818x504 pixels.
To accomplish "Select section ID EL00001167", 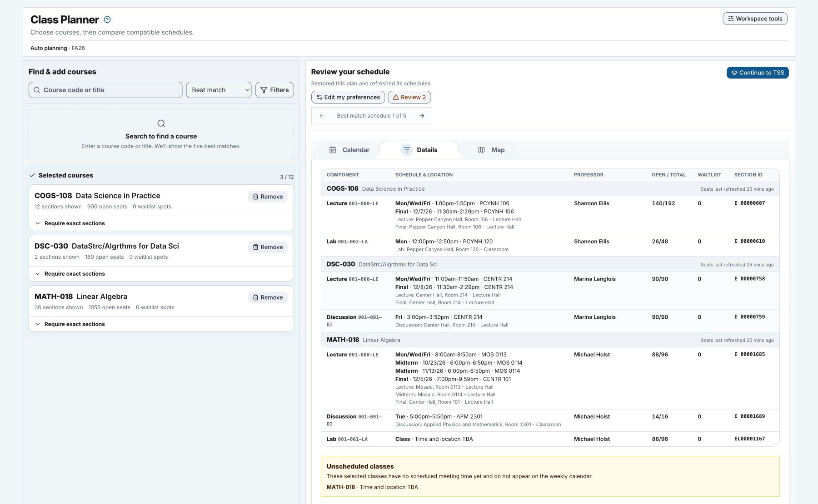I will tap(749, 439).
